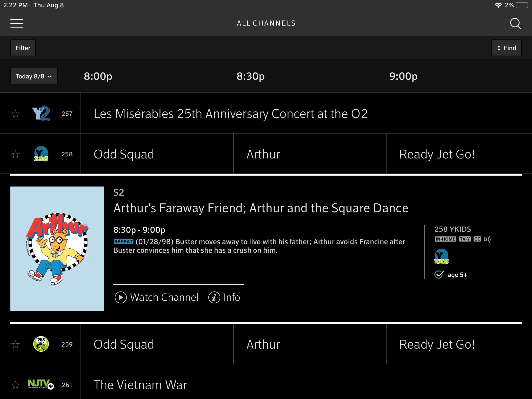Image resolution: width=532 pixels, height=399 pixels.
Task: Open the Filter options
Action: [23, 48]
